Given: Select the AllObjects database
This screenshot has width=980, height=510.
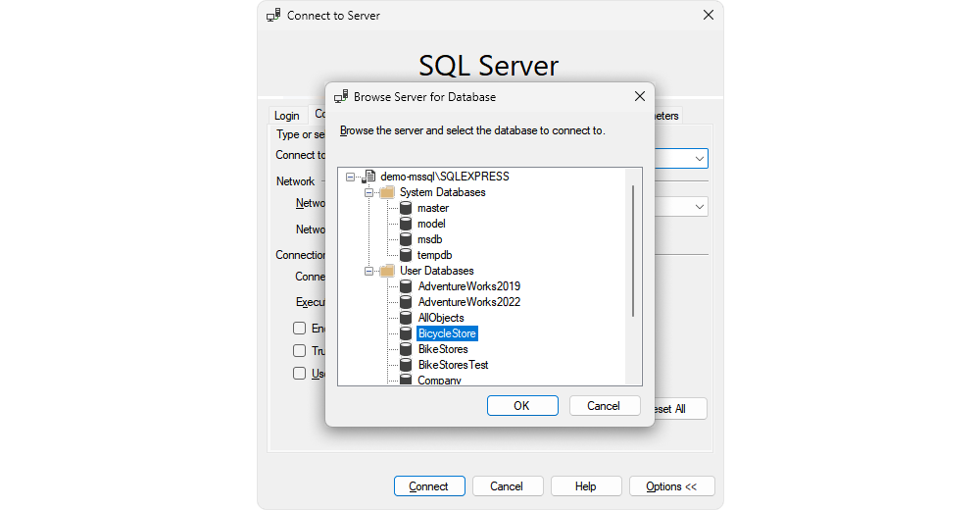Looking at the screenshot, I should [441, 317].
